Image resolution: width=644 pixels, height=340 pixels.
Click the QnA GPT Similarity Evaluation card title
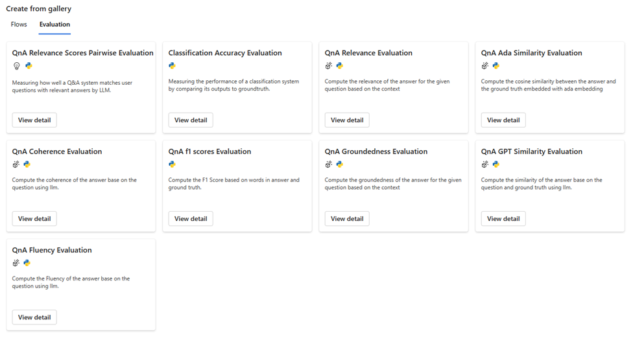[x=531, y=152]
